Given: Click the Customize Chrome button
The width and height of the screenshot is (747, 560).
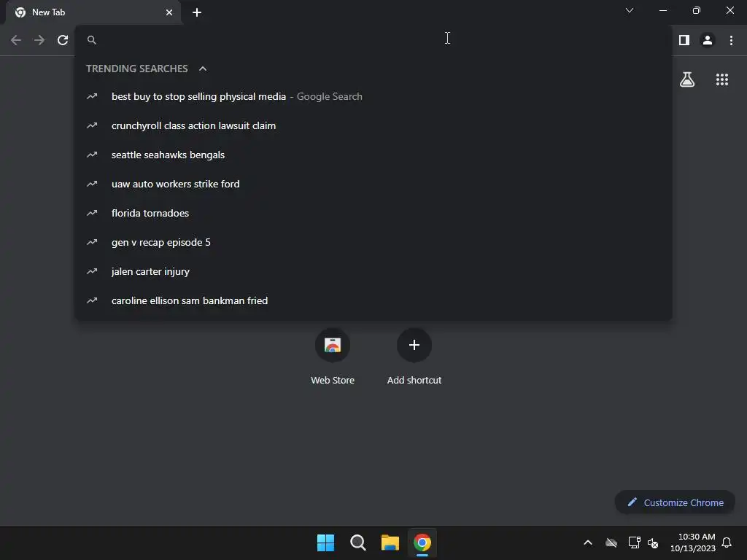Looking at the screenshot, I should point(675,502).
